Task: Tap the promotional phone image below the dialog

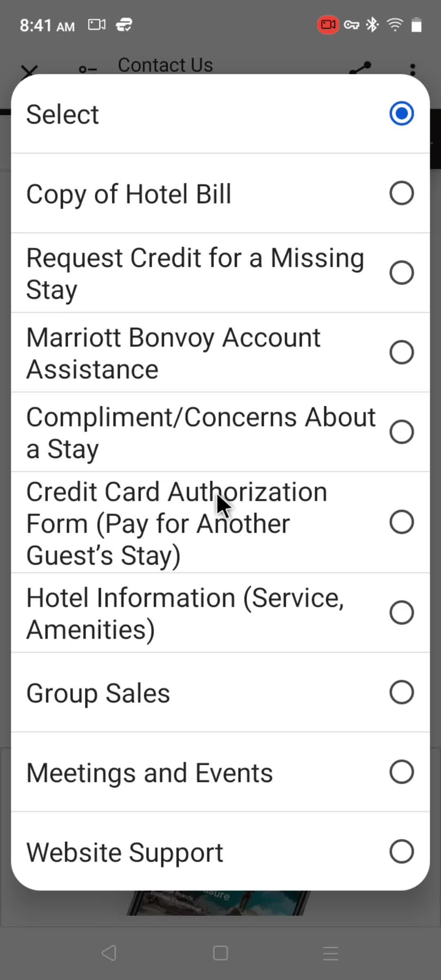Action: tap(218, 902)
